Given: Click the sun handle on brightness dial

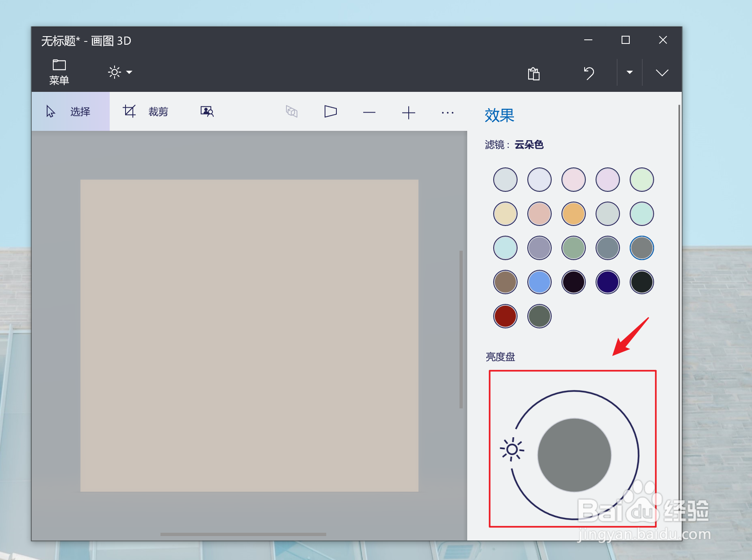Looking at the screenshot, I should tap(512, 449).
